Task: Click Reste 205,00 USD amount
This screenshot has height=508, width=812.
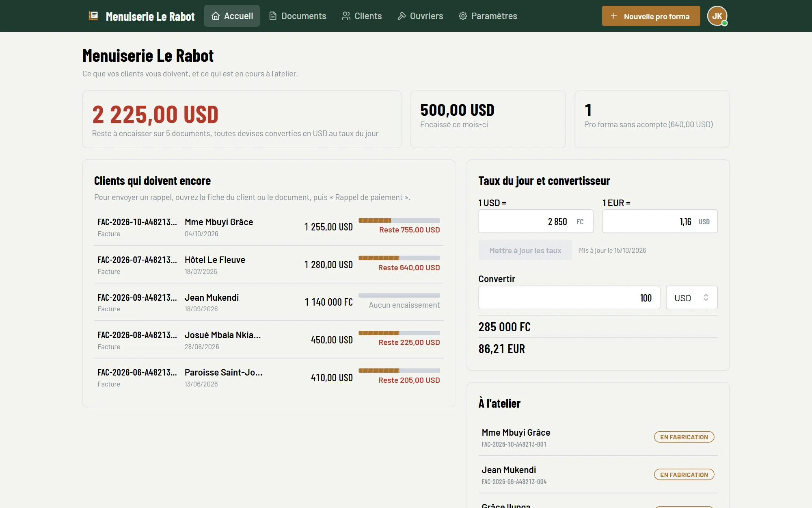Action: tap(409, 380)
